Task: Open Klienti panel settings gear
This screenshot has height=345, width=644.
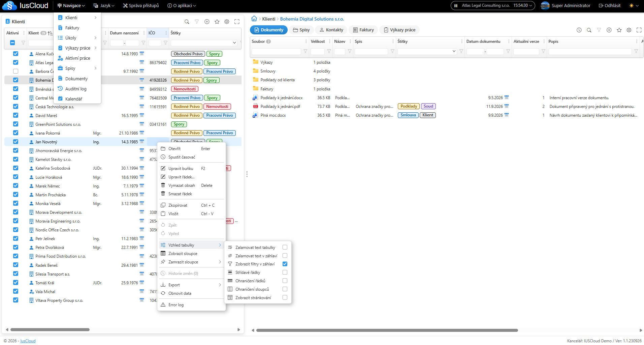Action: [227, 22]
